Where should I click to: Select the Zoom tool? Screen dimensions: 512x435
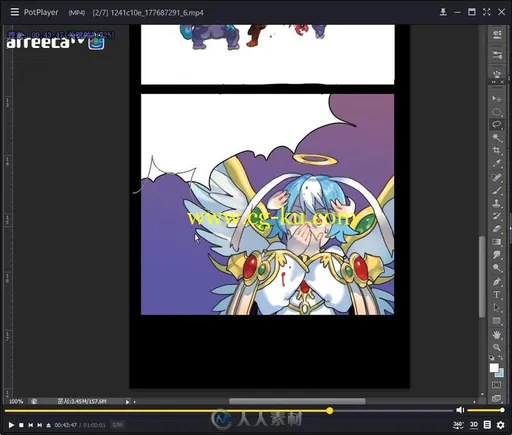[496, 348]
